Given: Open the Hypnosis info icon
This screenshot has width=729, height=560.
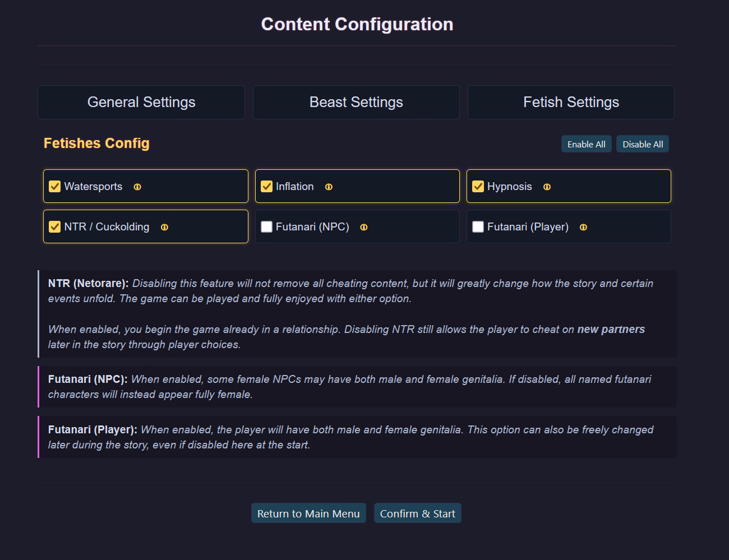Looking at the screenshot, I should 547,187.
